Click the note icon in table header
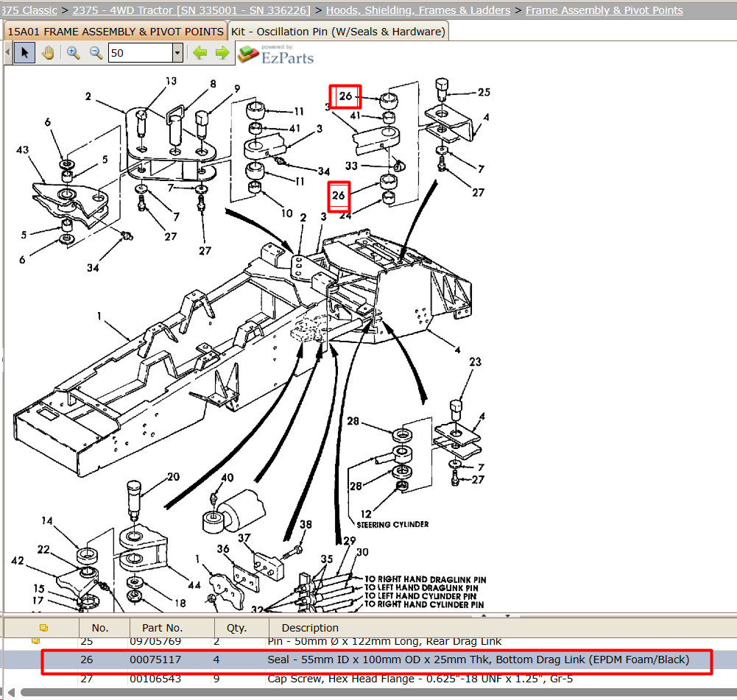737x700 pixels. point(43,628)
